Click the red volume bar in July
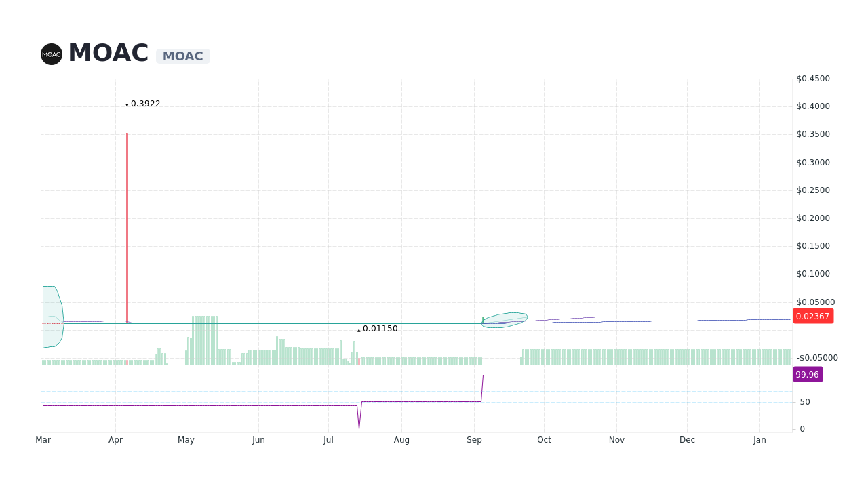Image resolution: width=868 pixels, height=488 pixels. pos(358,362)
